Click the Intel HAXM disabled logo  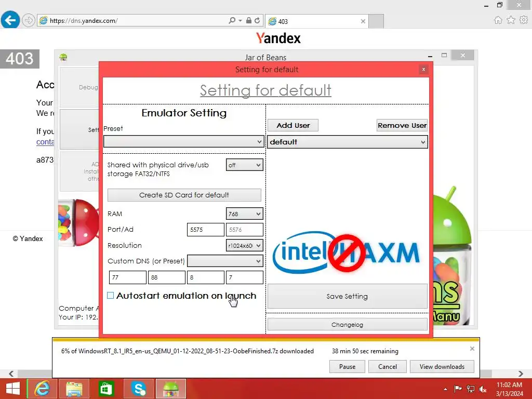point(347,253)
